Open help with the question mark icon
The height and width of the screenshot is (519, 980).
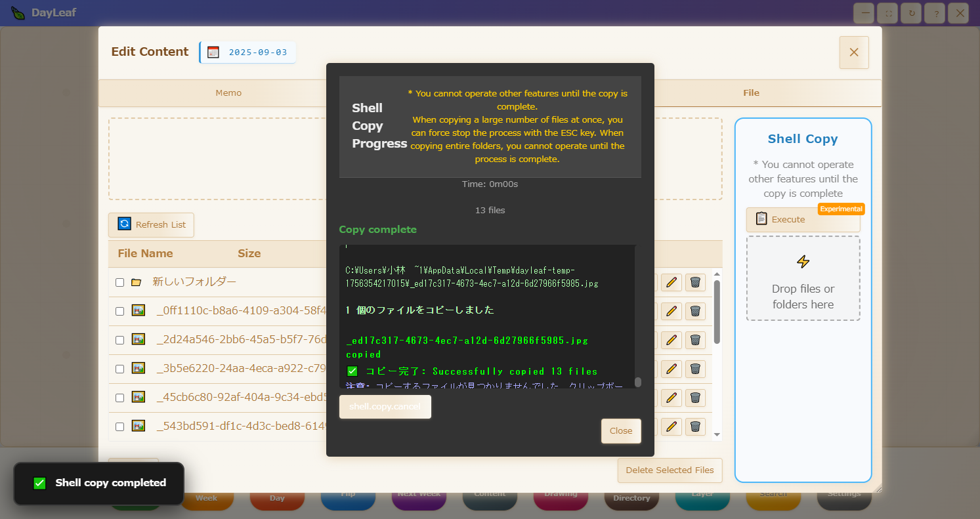pyautogui.click(x=935, y=13)
